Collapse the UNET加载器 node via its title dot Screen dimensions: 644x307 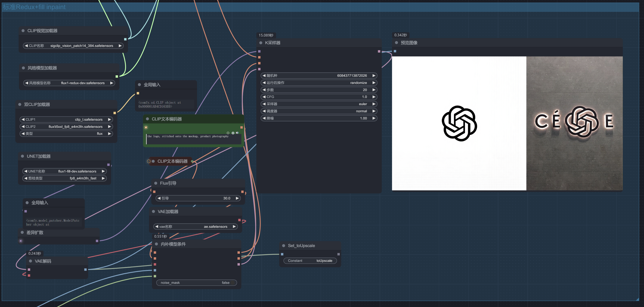click(x=22, y=156)
